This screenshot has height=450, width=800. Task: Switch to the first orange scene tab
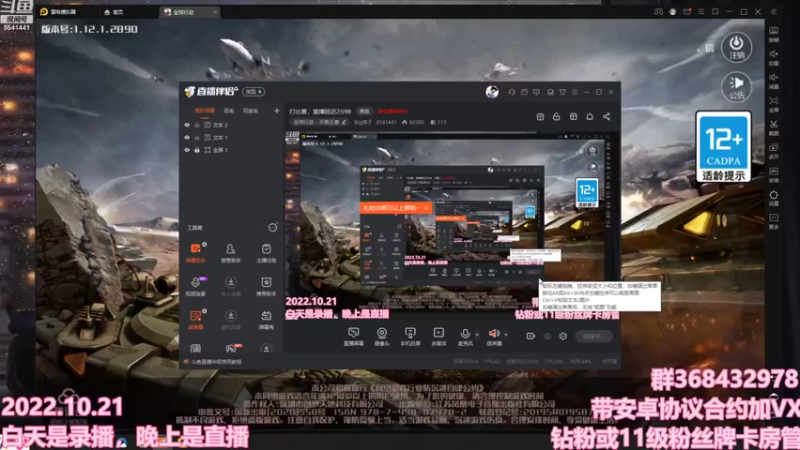click(x=204, y=111)
